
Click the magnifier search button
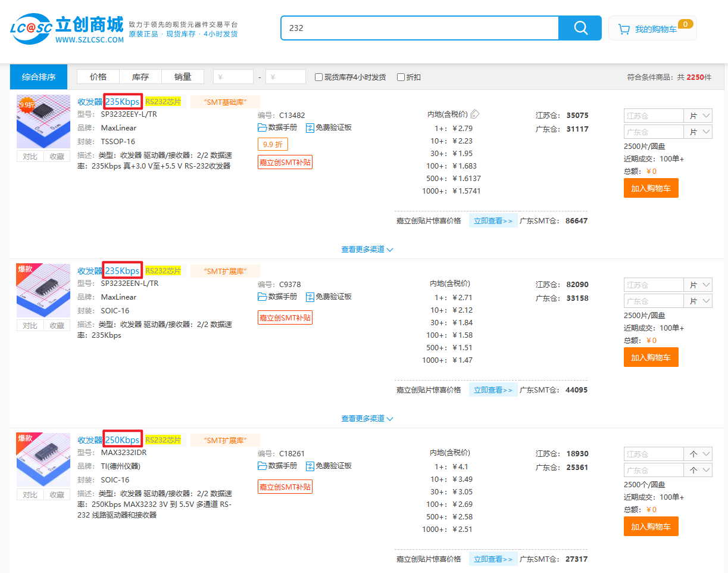tap(580, 28)
